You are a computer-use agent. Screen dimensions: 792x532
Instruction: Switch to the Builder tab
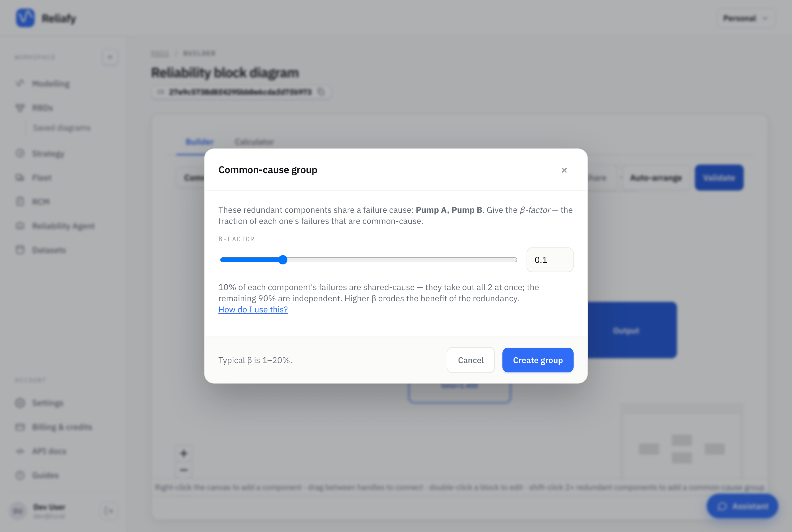(200, 142)
